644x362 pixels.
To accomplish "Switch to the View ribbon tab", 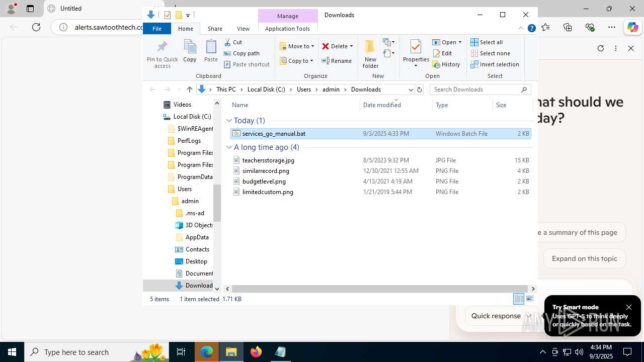I will pos(243,29).
